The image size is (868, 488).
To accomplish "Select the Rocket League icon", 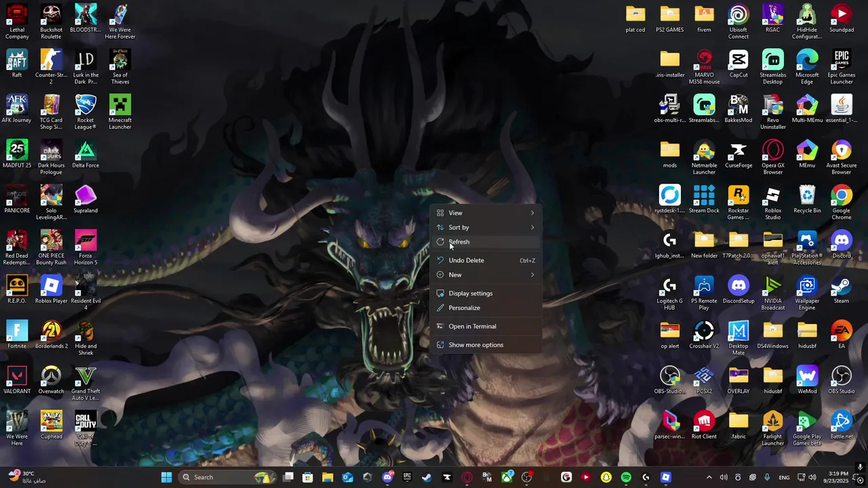I will (x=85, y=113).
